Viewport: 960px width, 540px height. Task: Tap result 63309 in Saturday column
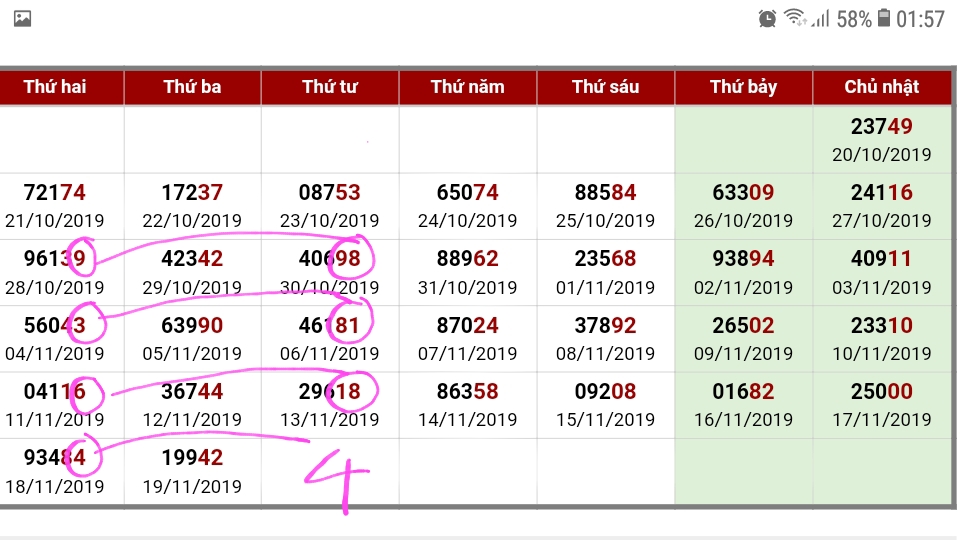744,205
